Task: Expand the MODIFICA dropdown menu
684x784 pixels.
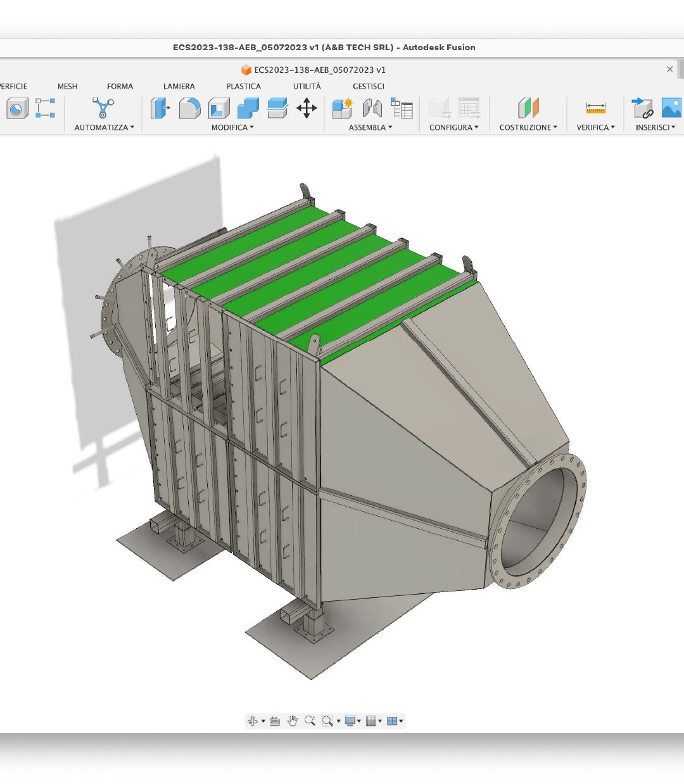Action: coord(232,127)
